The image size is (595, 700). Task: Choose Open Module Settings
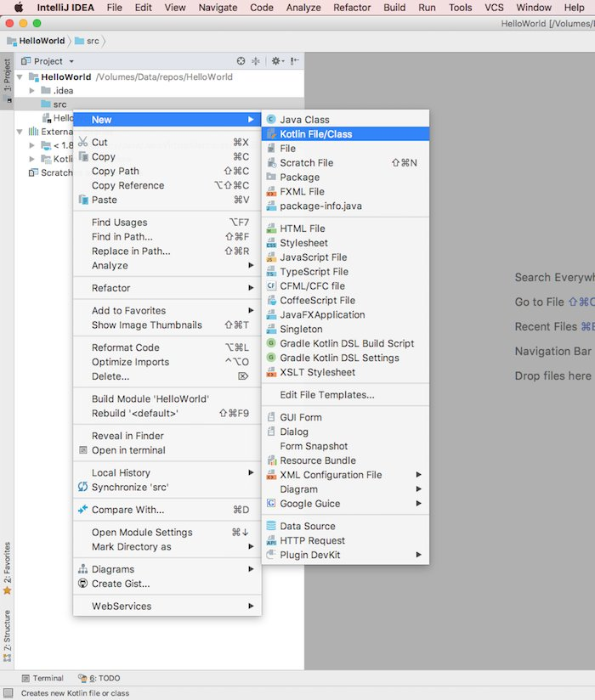(167, 532)
